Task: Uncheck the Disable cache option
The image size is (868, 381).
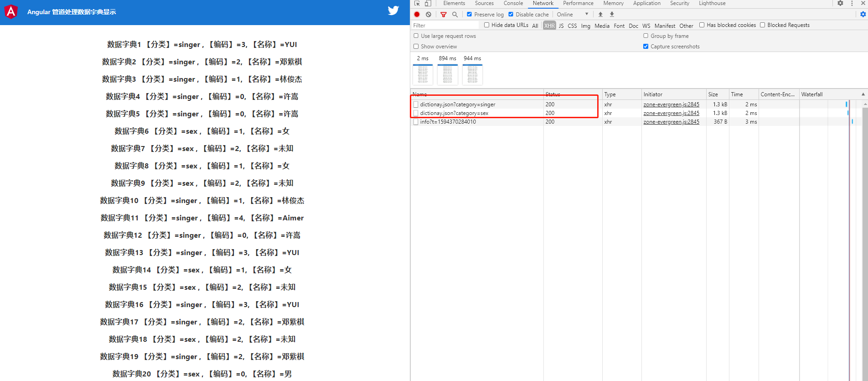Action: (511, 15)
